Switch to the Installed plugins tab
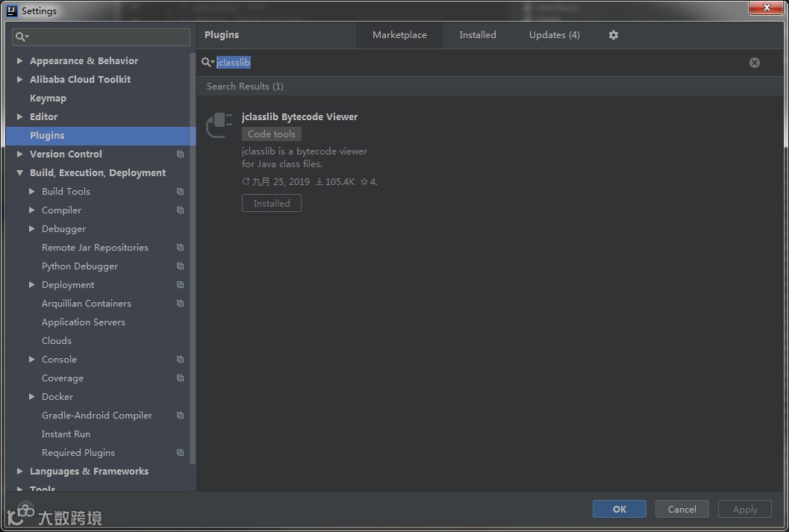The height and width of the screenshot is (532, 789). (x=478, y=34)
